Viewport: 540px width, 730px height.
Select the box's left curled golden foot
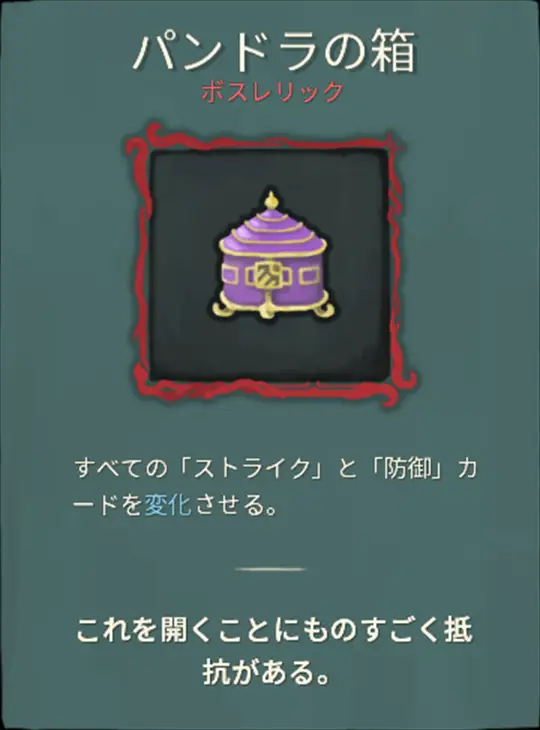point(225,310)
